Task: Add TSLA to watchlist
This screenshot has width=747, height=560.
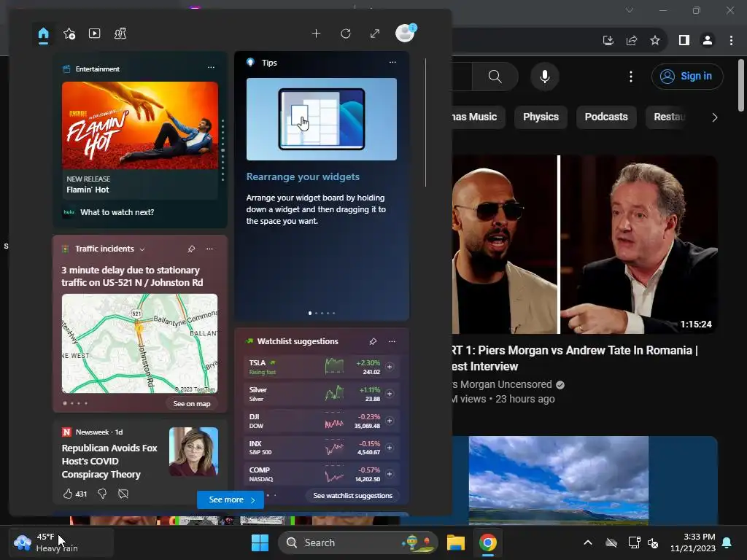Action: [x=390, y=367]
